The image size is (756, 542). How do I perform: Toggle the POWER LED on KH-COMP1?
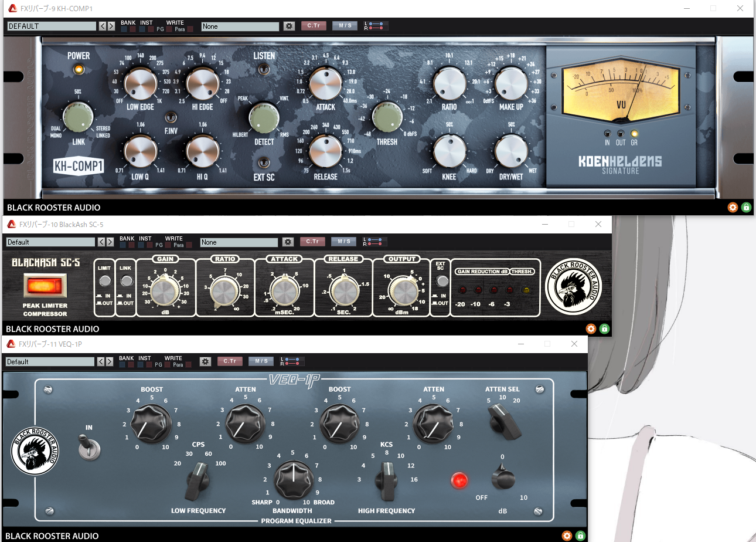pos(79,69)
